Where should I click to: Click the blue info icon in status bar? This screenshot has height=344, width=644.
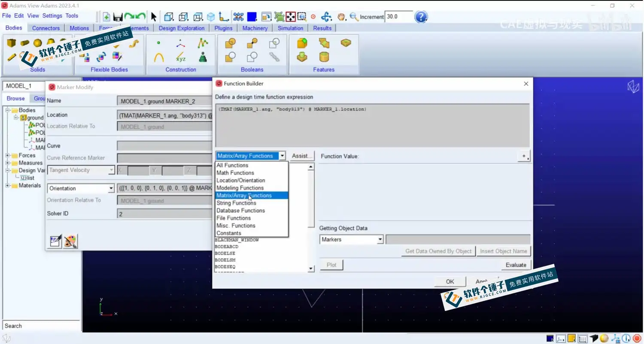(626, 339)
